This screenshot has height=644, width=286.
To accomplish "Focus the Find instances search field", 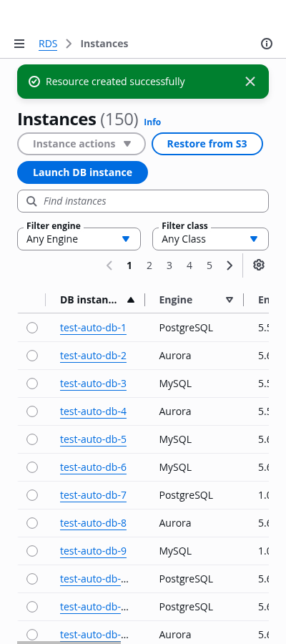I will [x=143, y=201].
